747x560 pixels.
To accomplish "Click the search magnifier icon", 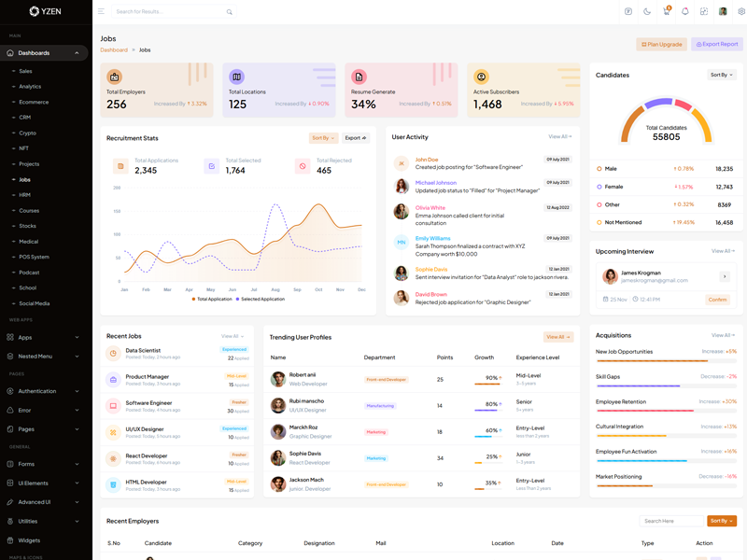I will tap(230, 12).
